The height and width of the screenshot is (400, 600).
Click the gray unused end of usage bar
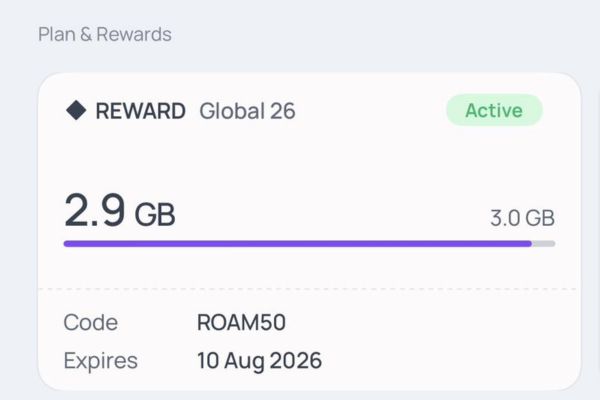544,243
